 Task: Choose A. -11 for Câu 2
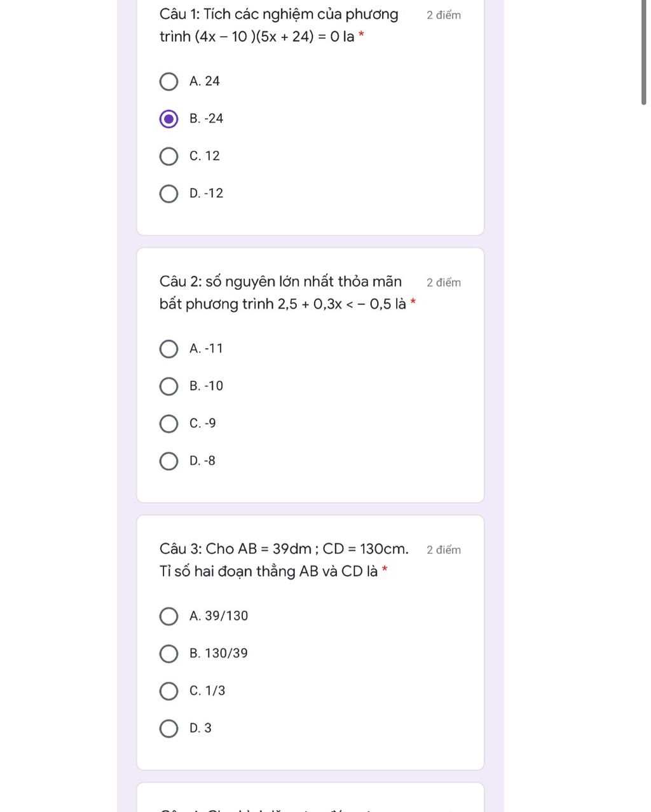(x=168, y=349)
